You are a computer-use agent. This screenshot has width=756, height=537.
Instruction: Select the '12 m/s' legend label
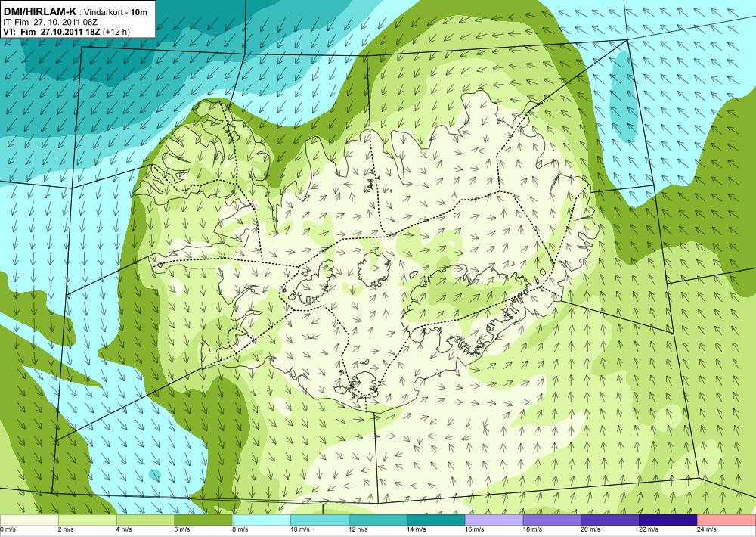tap(358, 529)
